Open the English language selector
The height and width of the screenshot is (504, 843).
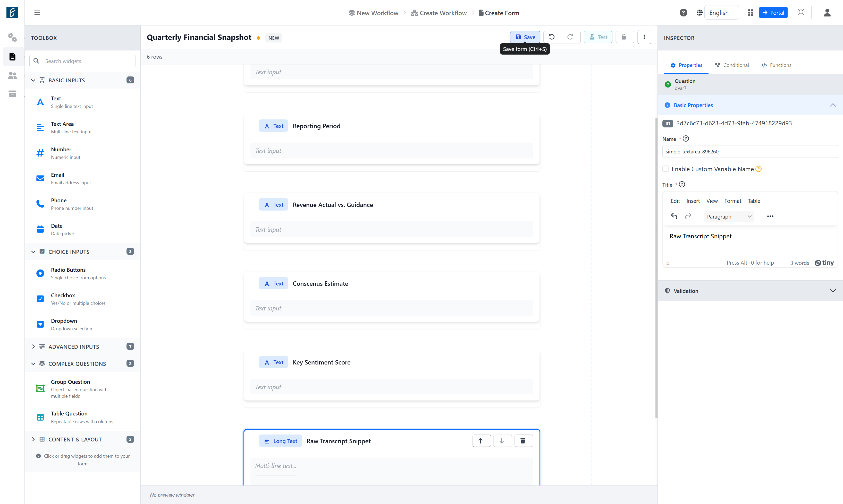[721, 13]
